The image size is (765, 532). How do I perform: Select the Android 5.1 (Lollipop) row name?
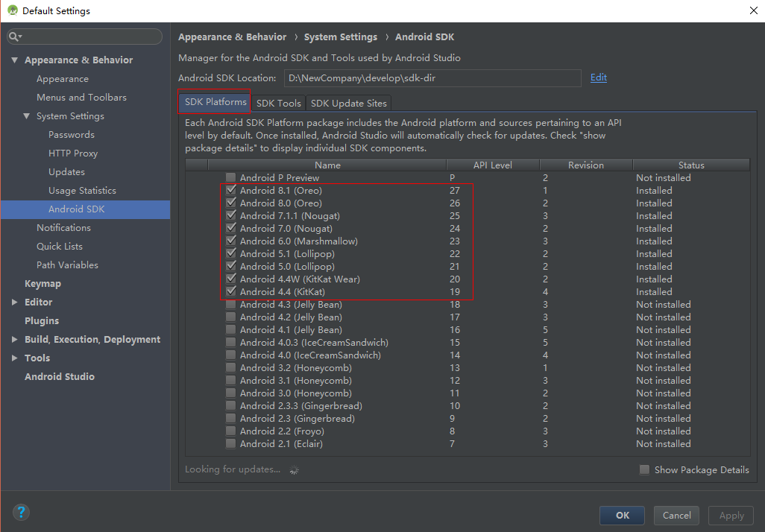pos(287,253)
